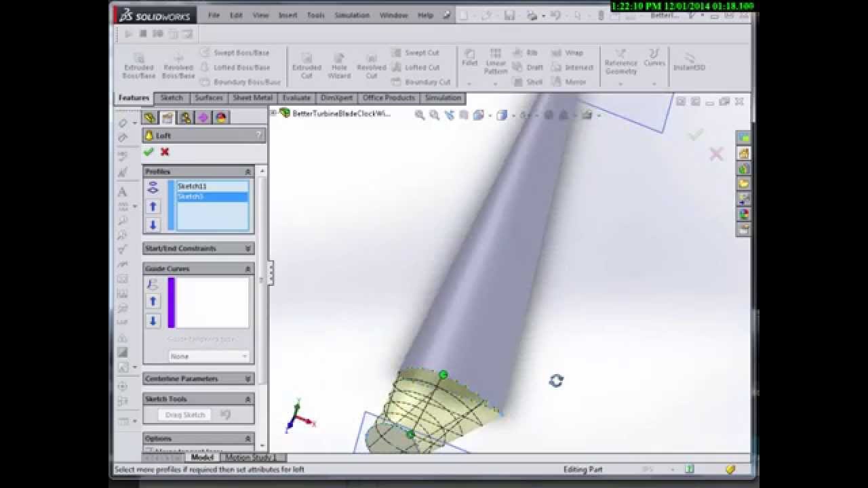This screenshot has width=868, height=488.
Task: Move profile down in Profiles list
Action: [153, 224]
